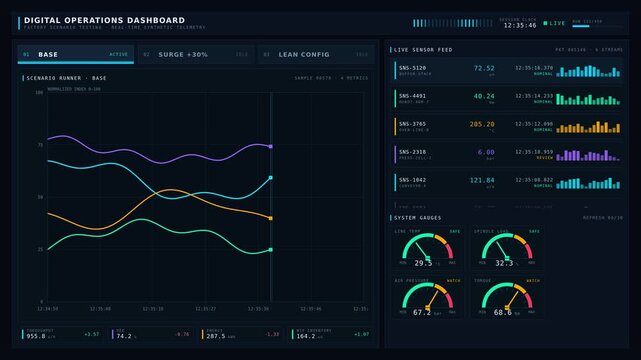Click the session clock 12:35:46
This screenshot has height=360, width=641.
pyautogui.click(x=520, y=25)
